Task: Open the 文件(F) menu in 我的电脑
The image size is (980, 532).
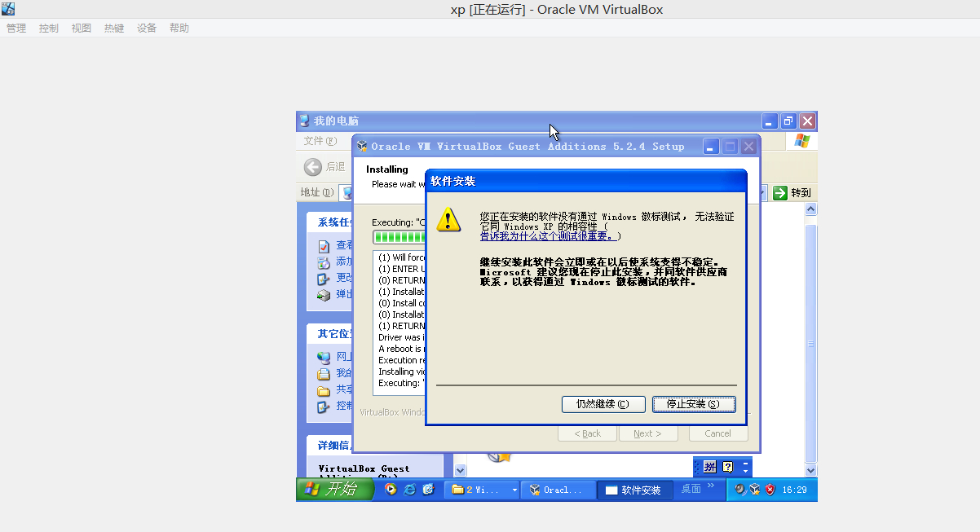Action: (x=320, y=141)
